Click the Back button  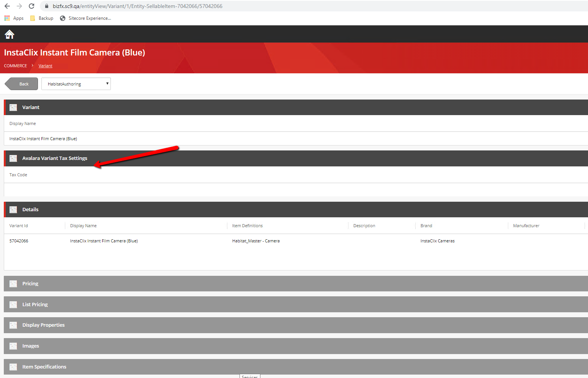[x=21, y=84]
